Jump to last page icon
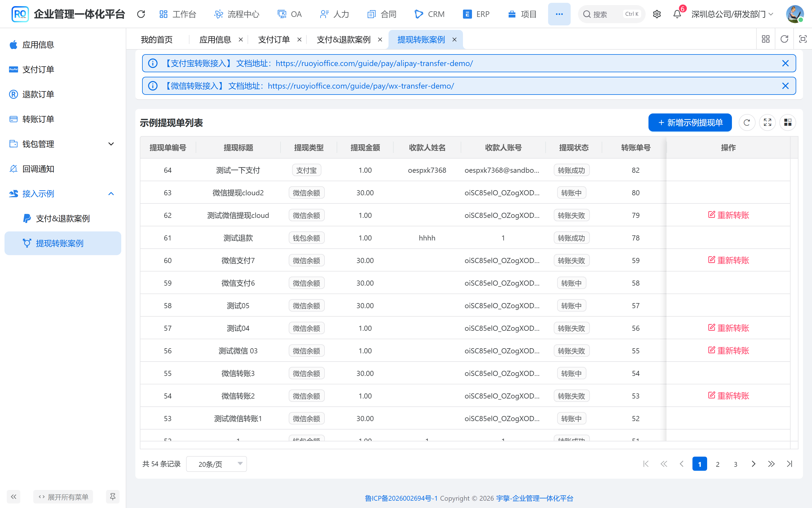The image size is (812, 508). click(789, 464)
